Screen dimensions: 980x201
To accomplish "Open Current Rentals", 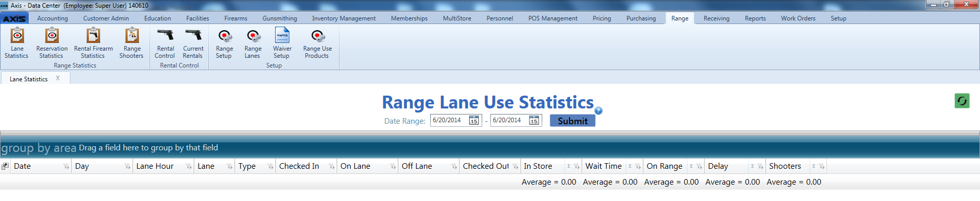I will pyautogui.click(x=193, y=43).
